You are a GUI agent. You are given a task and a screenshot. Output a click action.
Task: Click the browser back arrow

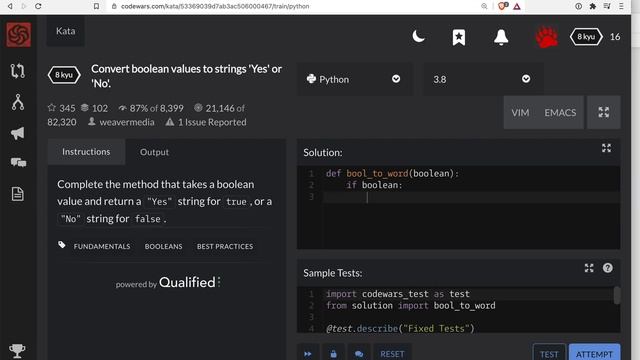point(10,6)
